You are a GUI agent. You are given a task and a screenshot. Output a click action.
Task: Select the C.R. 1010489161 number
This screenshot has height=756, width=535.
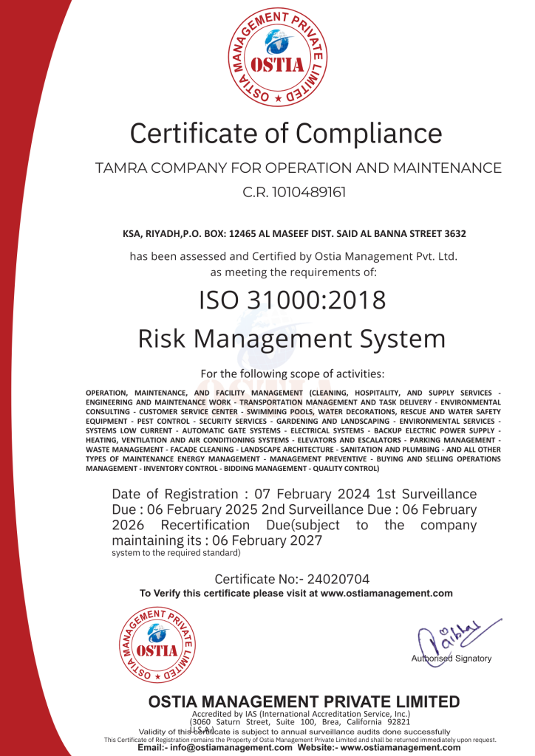294,193
